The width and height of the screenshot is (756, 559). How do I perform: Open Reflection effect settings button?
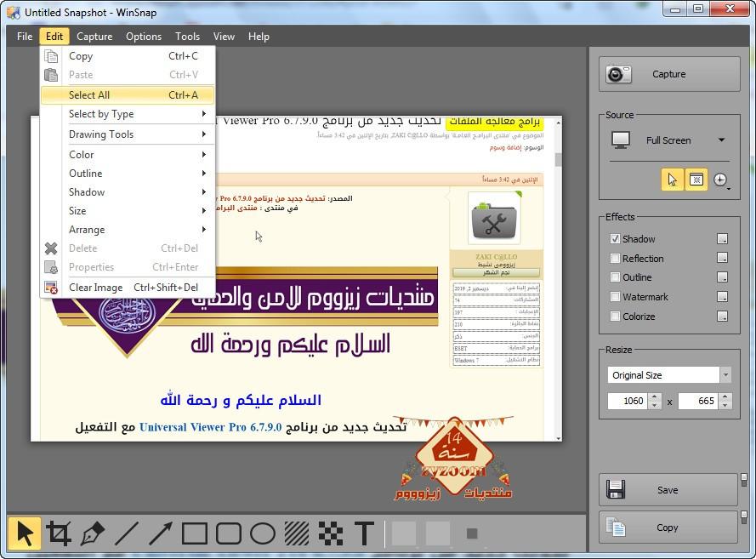click(722, 258)
